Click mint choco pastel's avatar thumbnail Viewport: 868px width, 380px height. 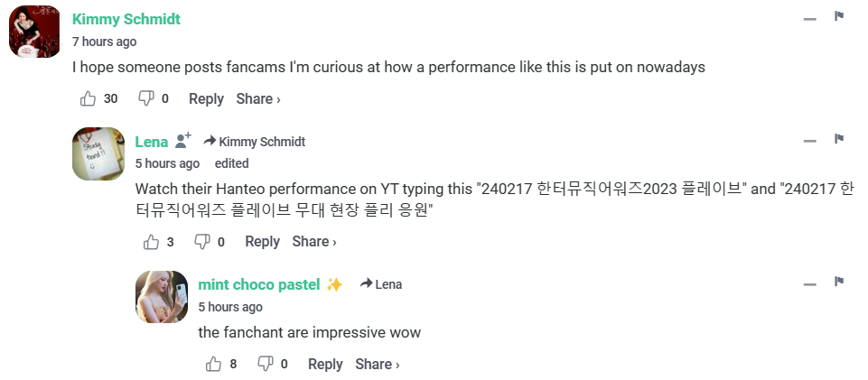[162, 297]
